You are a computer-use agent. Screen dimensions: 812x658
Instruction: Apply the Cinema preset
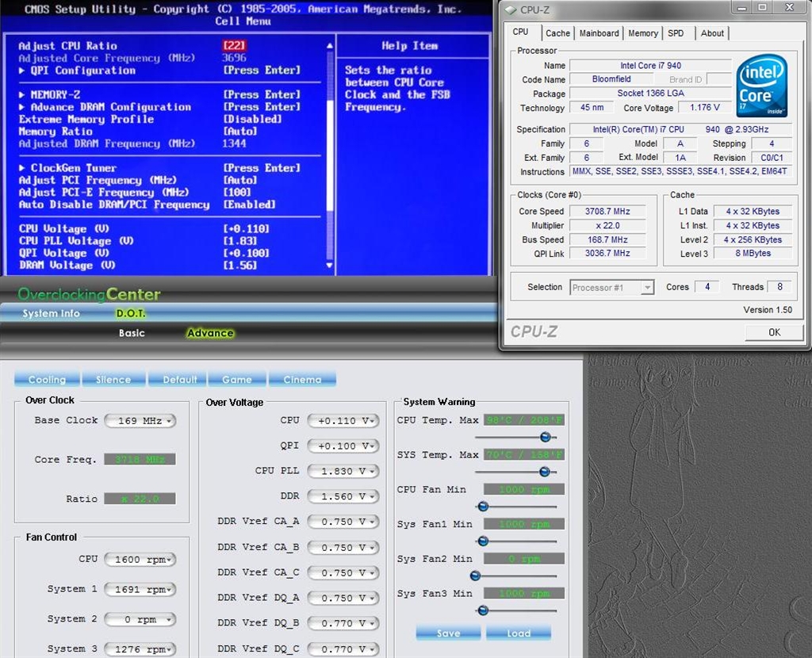[302, 380]
